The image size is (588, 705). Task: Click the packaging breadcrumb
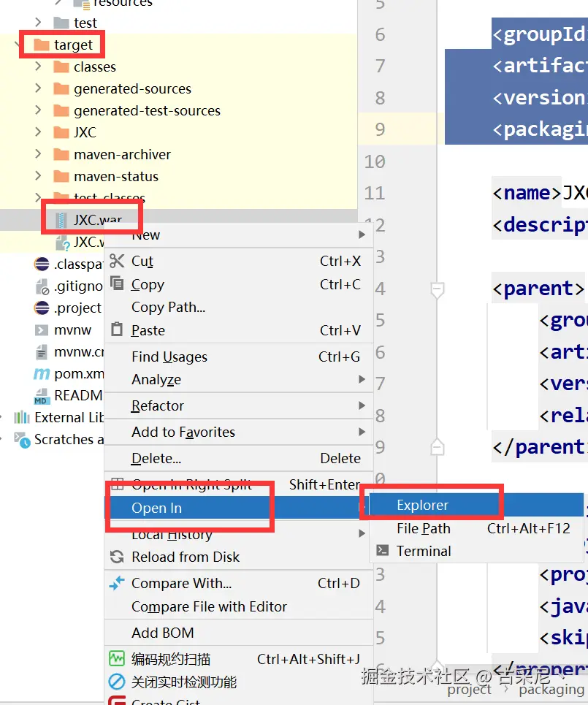pyautogui.click(x=551, y=689)
